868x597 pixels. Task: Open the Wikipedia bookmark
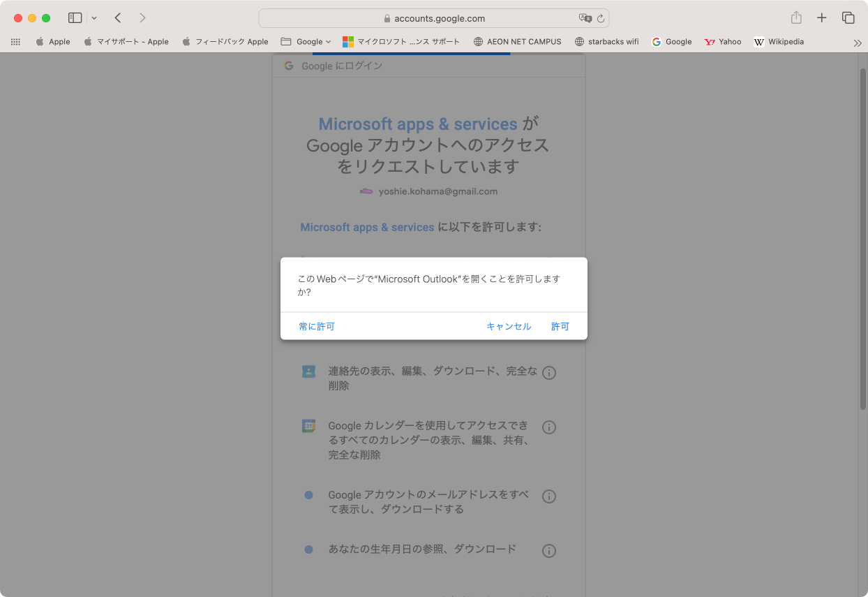(779, 42)
